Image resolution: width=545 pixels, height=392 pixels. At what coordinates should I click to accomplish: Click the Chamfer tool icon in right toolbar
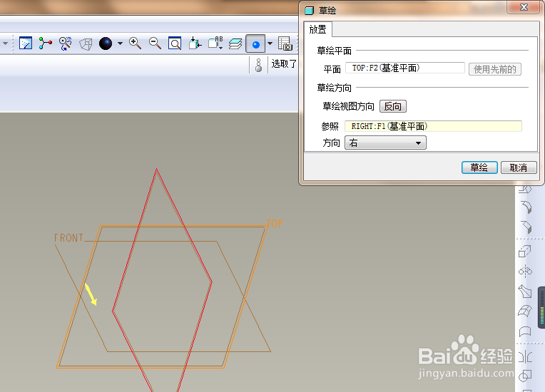[x=526, y=227]
